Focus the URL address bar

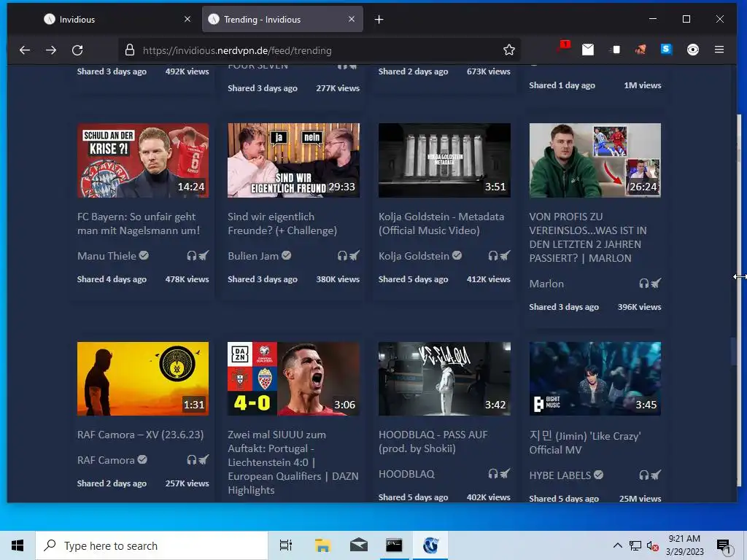pyautogui.click(x=320, y=50)
